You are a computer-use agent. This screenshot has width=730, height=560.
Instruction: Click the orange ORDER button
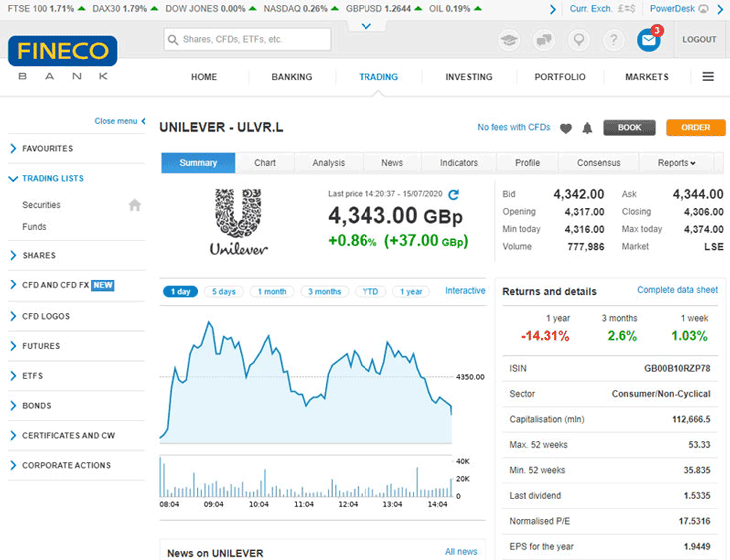pos(696,127)
